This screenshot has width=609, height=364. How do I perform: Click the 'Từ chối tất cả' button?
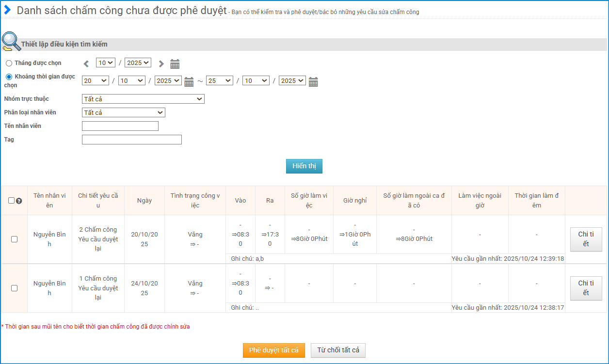(x=338, y=350)
